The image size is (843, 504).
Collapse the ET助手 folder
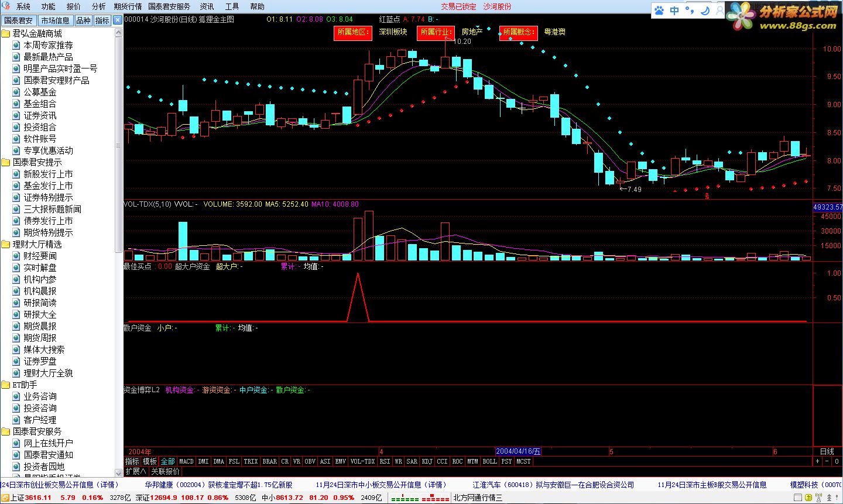6,385
